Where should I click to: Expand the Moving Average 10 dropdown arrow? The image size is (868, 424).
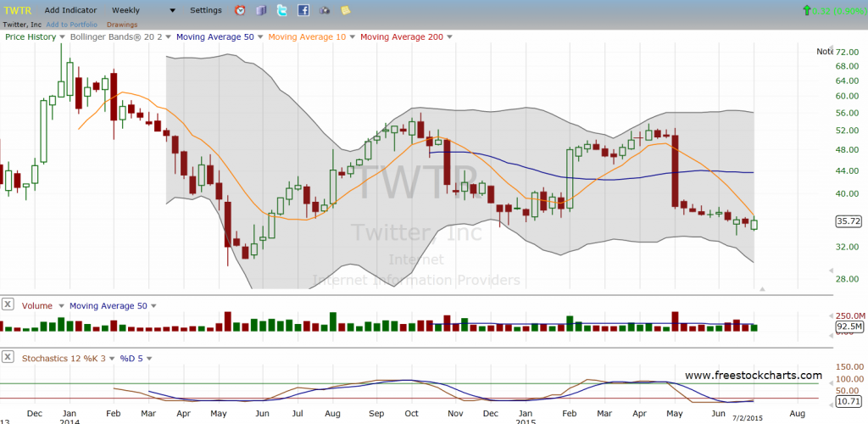[x=352, y=37]
